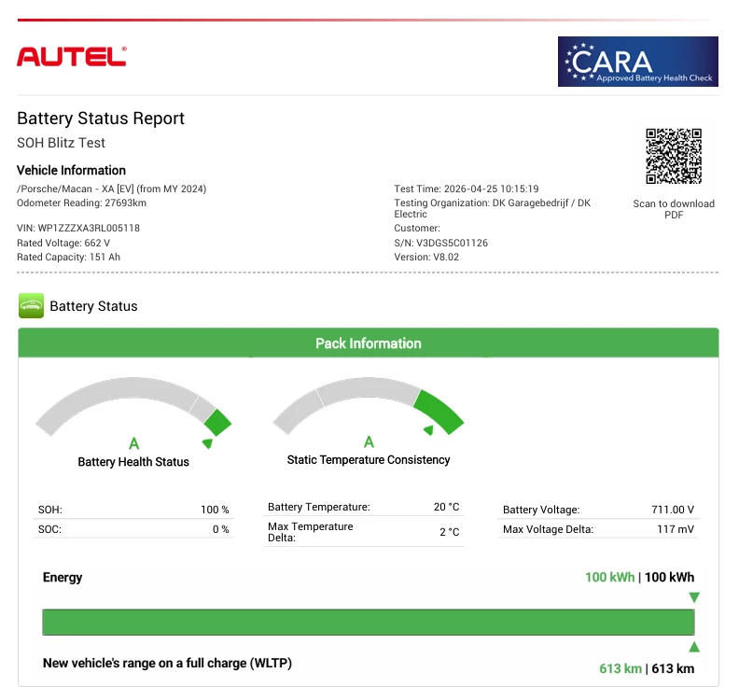Click the Max Voltage Delta row
The height and width of the screenshot is (700, 739).
click(598, 529)
